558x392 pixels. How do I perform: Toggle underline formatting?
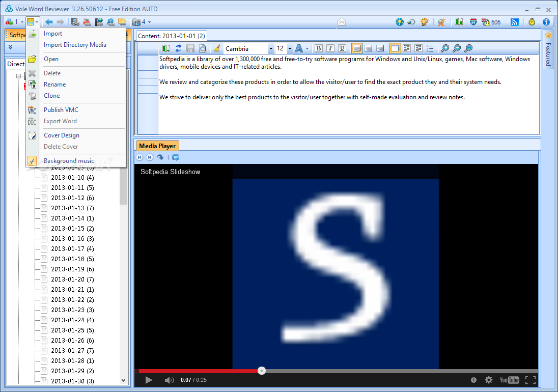pyautogui.click(x=342, y=48)
